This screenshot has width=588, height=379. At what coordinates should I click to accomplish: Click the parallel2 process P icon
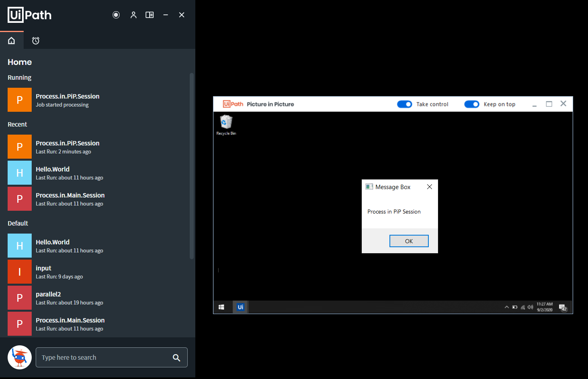(20, 298)
